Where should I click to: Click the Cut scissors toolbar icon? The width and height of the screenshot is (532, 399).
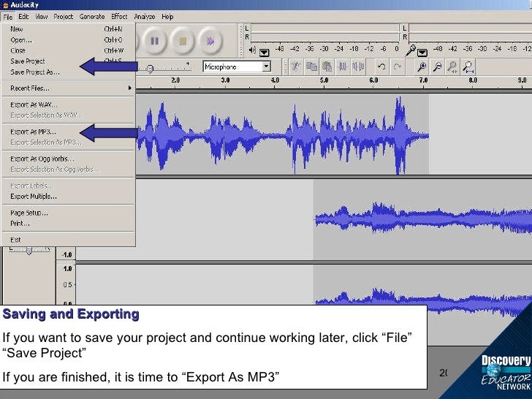tap(295, 66)
